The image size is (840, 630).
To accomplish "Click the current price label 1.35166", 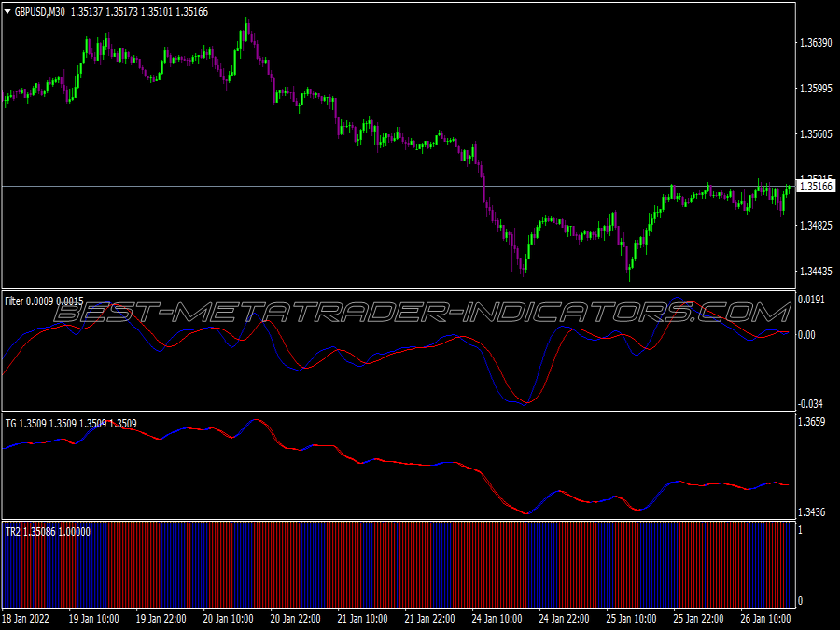I will click(x=816, y=187).
